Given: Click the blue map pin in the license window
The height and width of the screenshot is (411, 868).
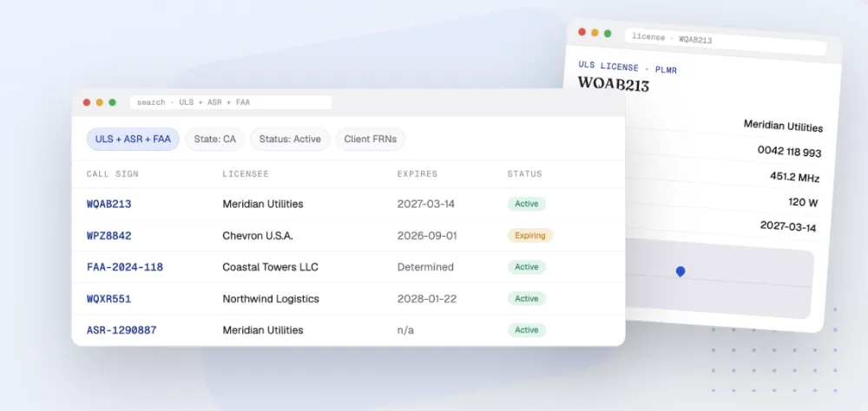Looking at the screenshot, I should [681, 271].
